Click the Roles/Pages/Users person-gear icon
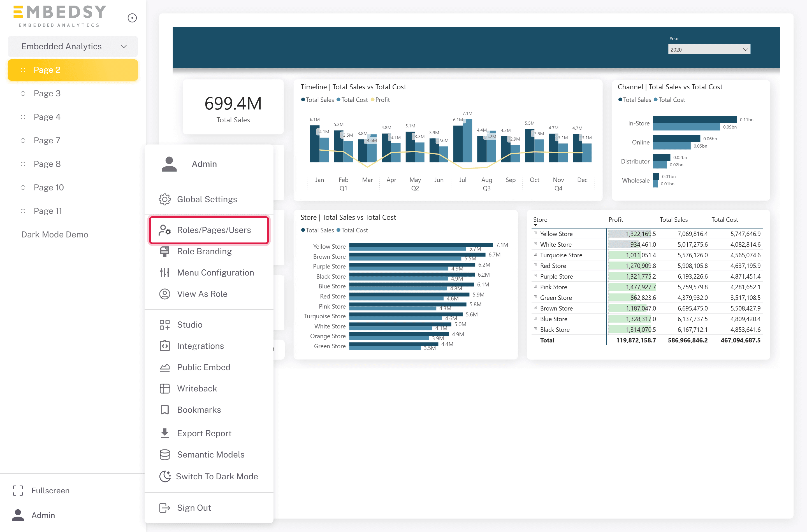Image resolution: width=807 pixels, height=532 pixels. point(165,230)
